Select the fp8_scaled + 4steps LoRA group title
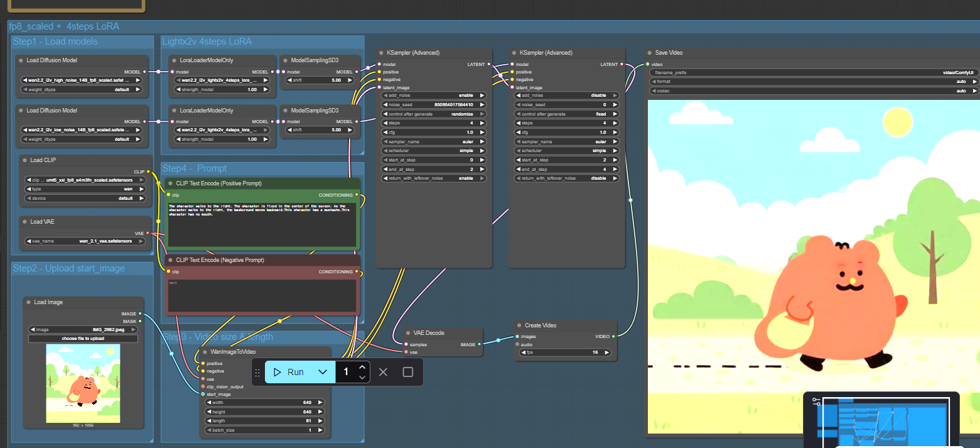Screen dimensions: 980x448 point(64,26)
